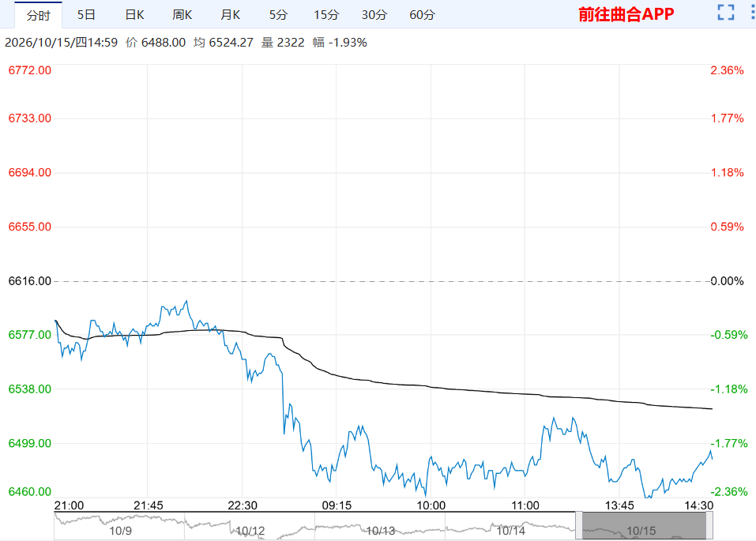Select the 5分 interval tab
Screen dimensions: 756x541
click(x=278, y=15)
